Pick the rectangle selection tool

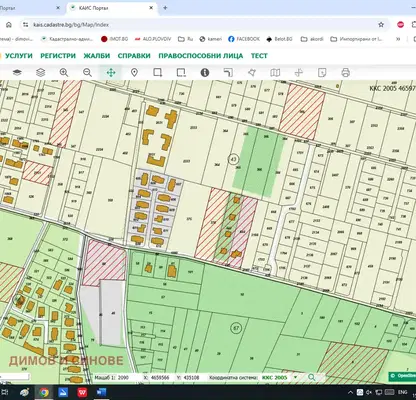click(x=158, y=72)
